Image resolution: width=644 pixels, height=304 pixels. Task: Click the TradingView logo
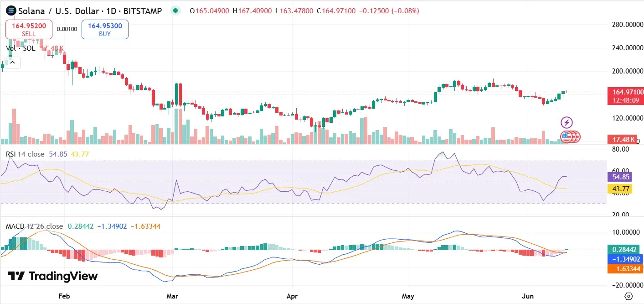(52, 276)
